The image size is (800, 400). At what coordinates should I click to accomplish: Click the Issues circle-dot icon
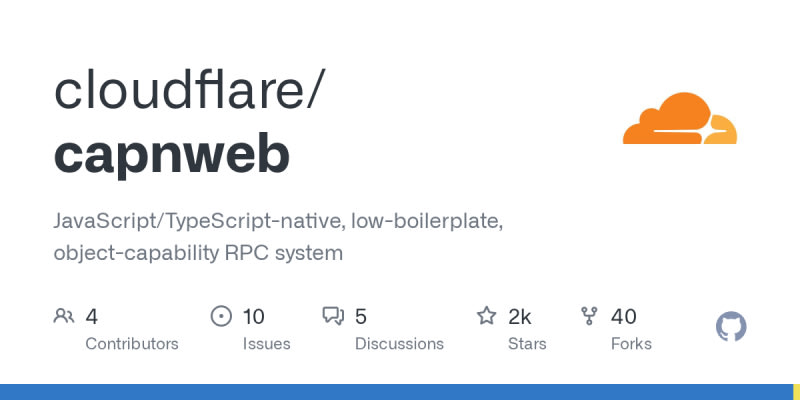pyautogui.click(x=221, y=317)
